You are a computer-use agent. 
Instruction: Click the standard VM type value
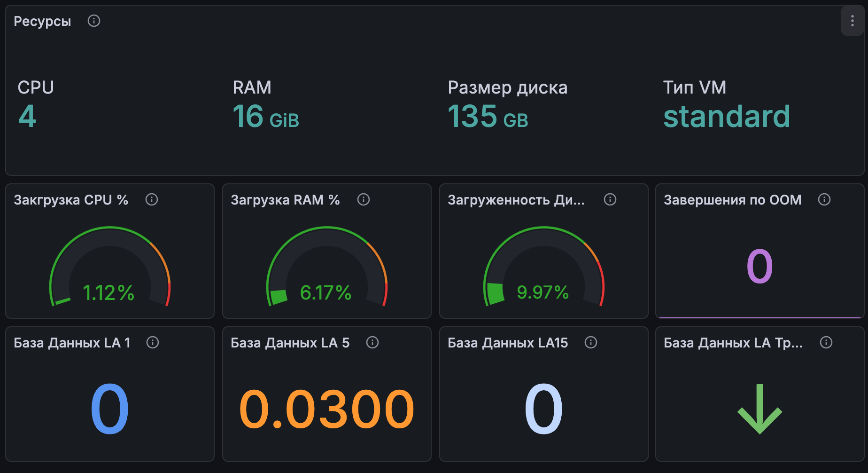pyautogui.click(x=727, y=117)
